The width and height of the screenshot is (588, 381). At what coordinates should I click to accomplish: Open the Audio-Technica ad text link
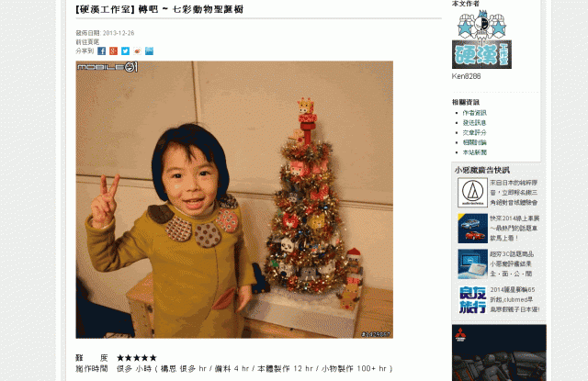[x=514, y=193]
